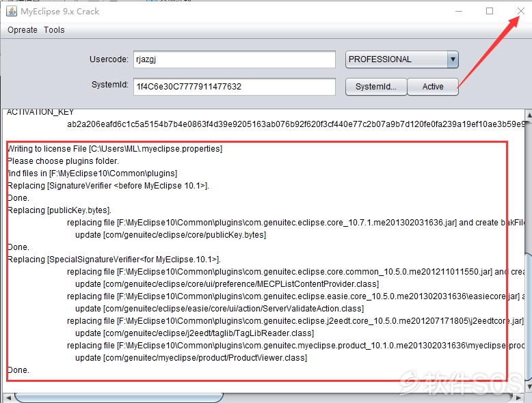Click 'Replacing [SignatureVerifier' log line

108,186
